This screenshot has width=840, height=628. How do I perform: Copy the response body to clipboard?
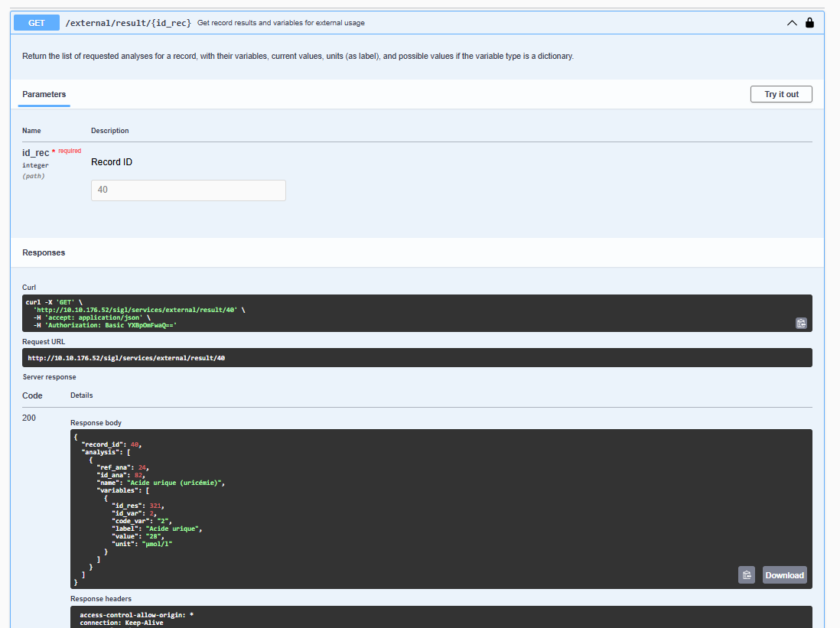(747, 575)
